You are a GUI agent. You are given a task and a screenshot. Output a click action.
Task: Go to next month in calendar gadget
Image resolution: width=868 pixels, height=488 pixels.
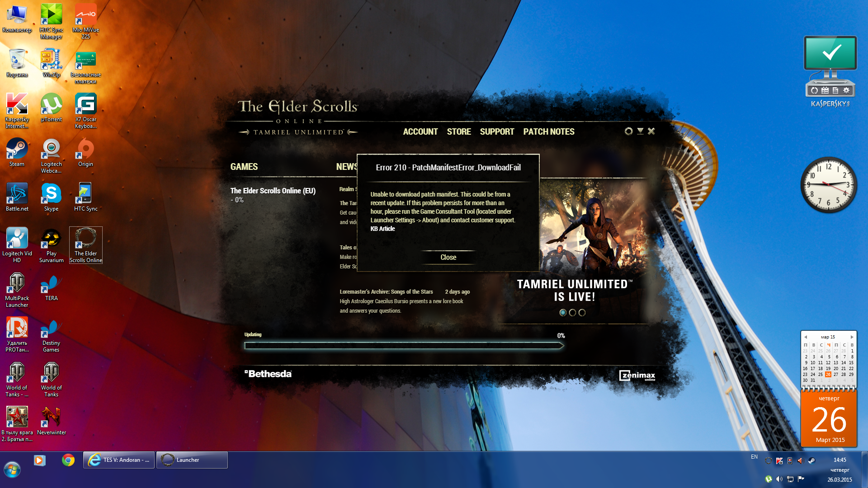852,337
